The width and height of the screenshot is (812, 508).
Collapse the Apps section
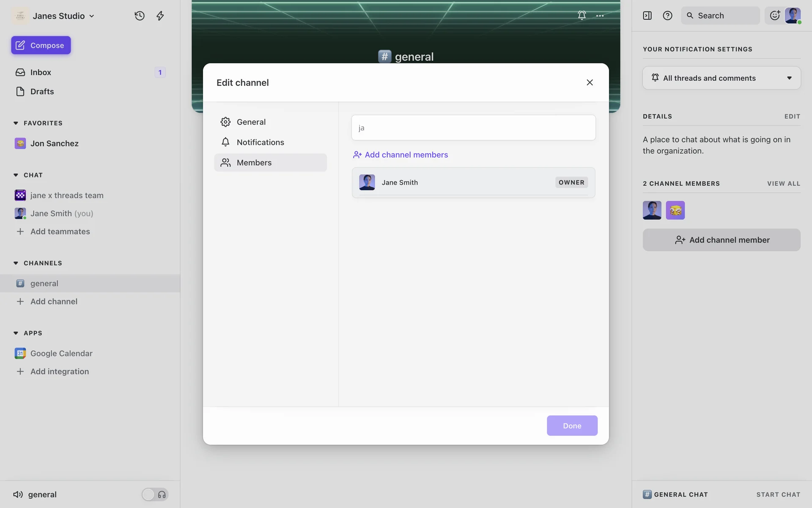point(16,333)
